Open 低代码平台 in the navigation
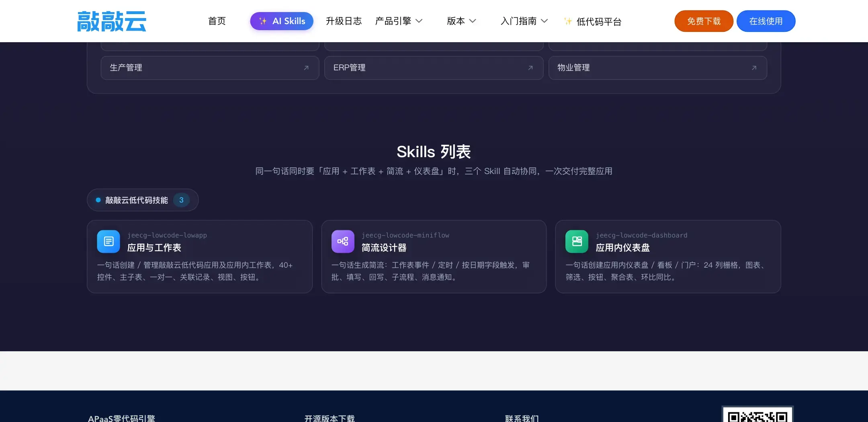Screen dimensions: 868x422 pos(599,21)
